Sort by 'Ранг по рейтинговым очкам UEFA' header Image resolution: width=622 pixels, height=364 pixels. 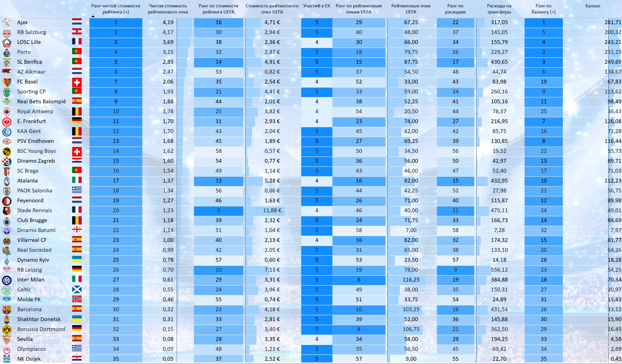pos(359,9)
